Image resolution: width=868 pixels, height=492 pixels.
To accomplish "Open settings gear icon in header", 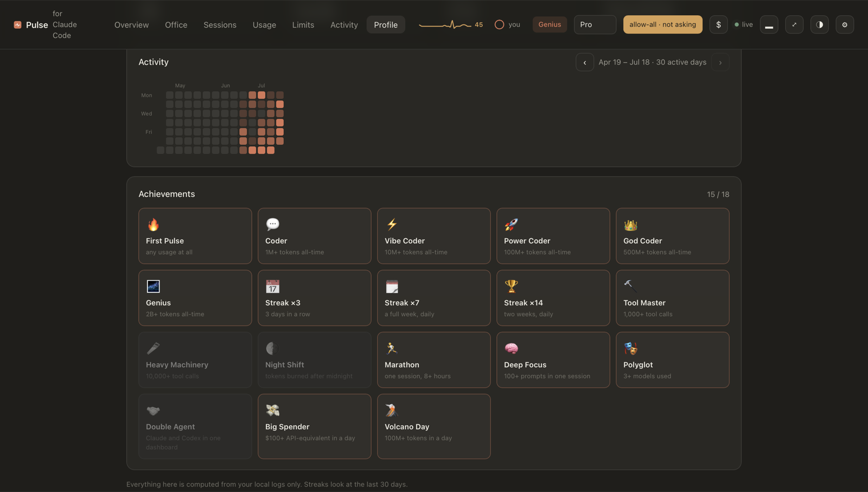I will click(x=845, y=24).
